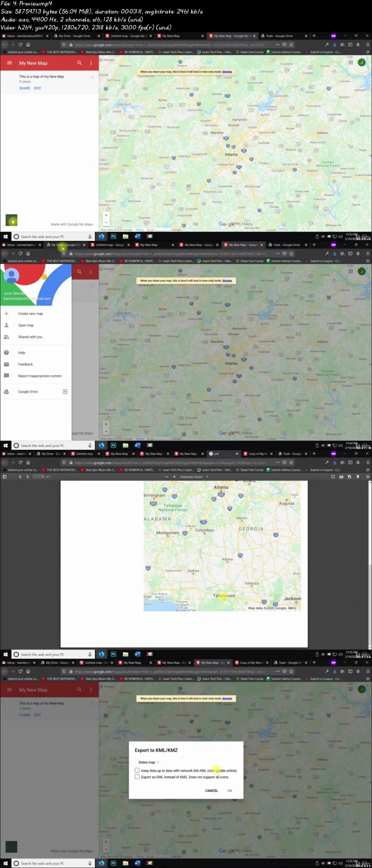Image resolution: width=372 pixels, height=868 pixels.
Task: Switch to the pdf browser tab
Action: coord(223,453)
